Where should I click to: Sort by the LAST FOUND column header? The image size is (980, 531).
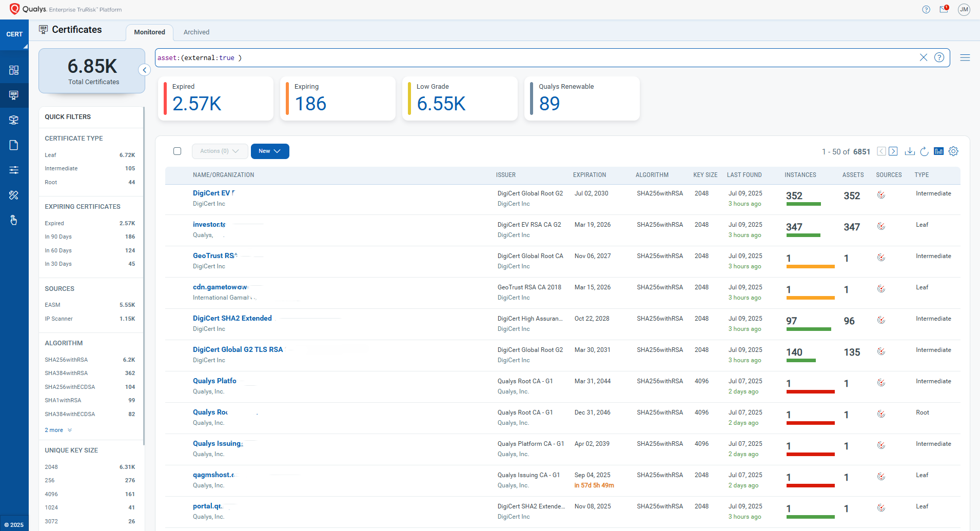pos(744,175)
